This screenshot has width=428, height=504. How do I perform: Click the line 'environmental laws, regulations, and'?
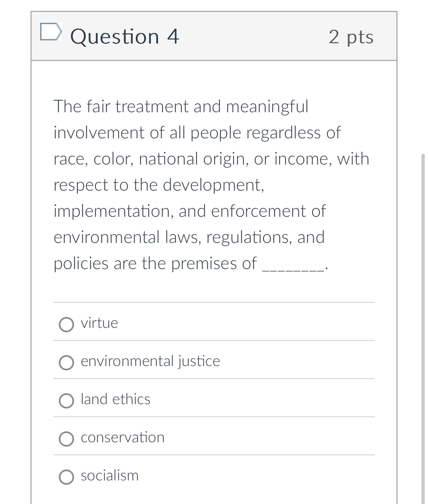[189, 237]
